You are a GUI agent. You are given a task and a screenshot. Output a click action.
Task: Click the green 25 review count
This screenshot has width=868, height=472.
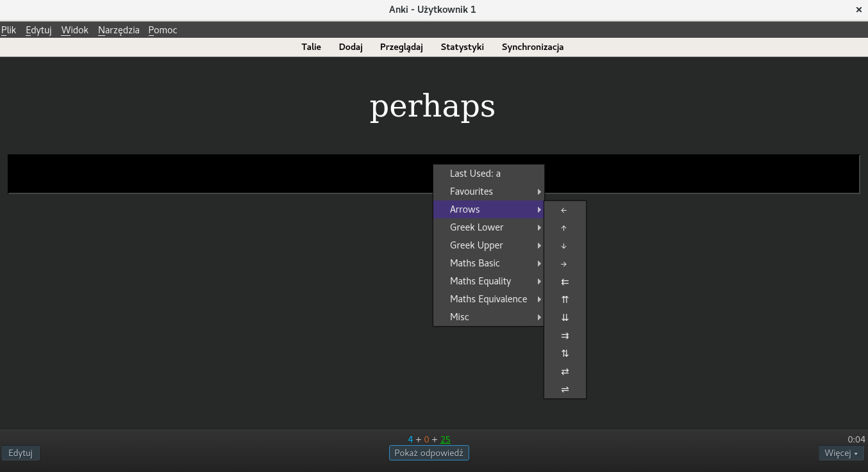point(446,439)
